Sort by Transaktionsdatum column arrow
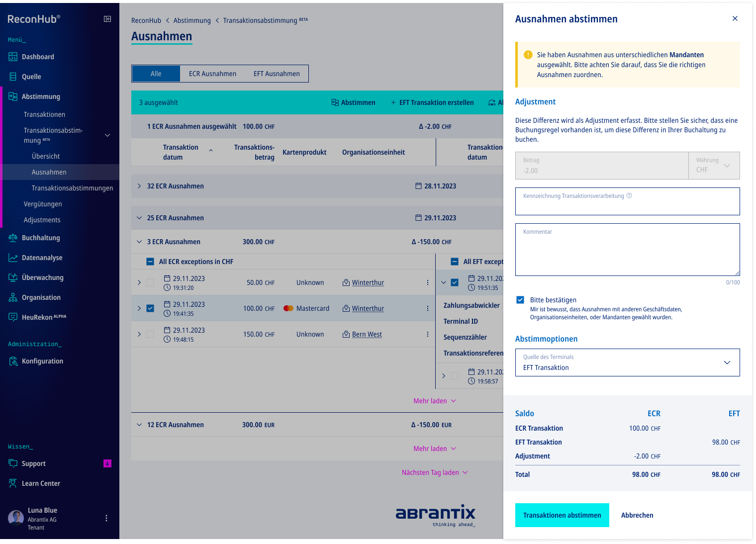 [211, 150]
